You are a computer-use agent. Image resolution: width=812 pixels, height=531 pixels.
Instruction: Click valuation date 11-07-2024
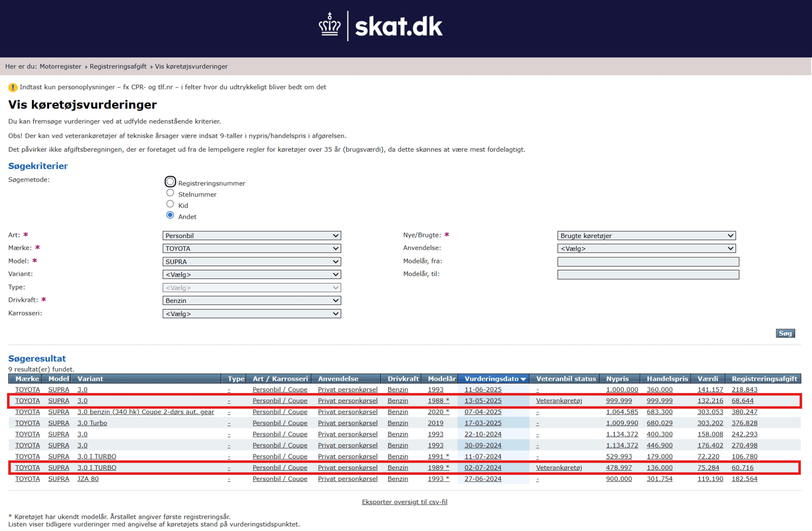click(x=483, y=457)
